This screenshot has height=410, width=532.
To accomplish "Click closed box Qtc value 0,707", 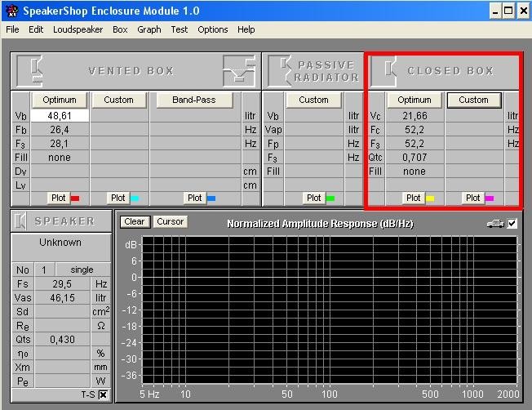I will [415, 158].
